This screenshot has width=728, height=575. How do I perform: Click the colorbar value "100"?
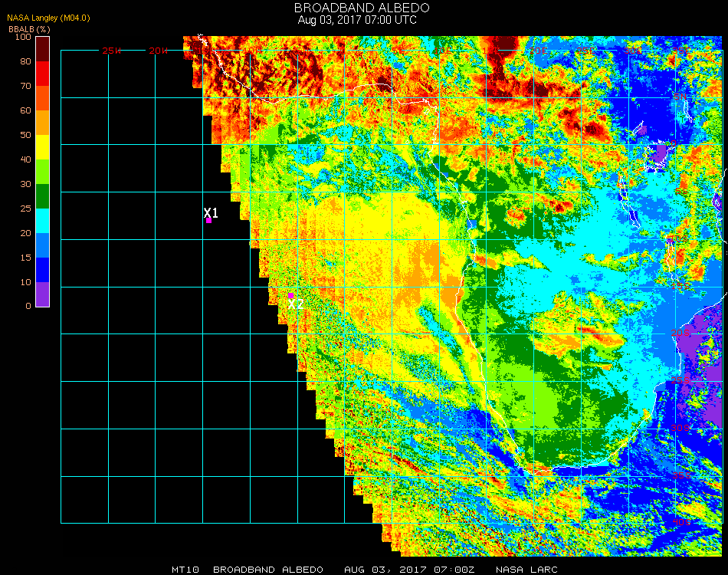[23, 37]
